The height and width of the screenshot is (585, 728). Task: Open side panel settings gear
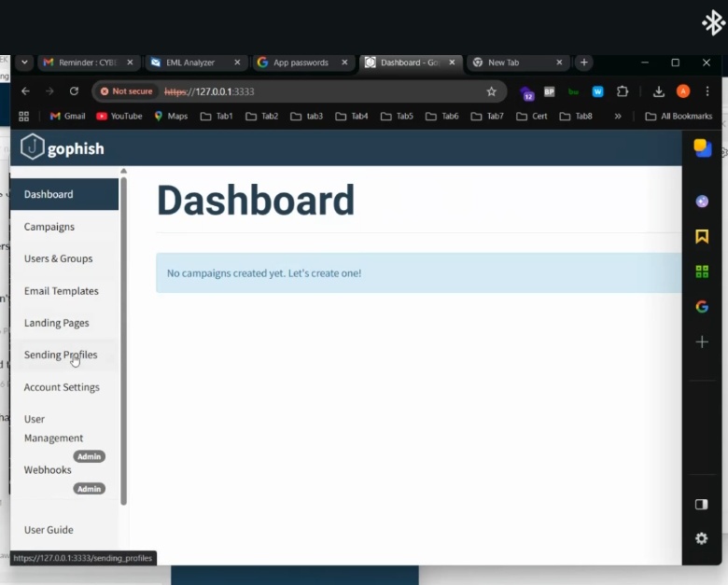pyautogui.click(x=702, y=538)
